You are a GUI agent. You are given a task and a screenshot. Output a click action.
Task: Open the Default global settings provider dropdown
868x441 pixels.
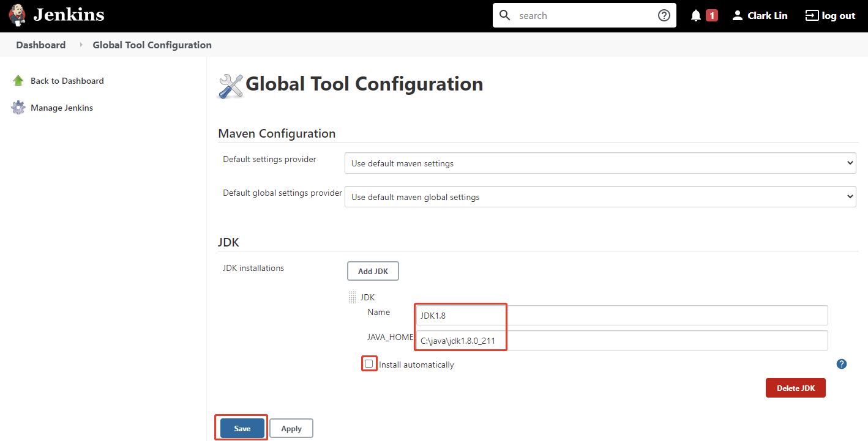point(600,197)
